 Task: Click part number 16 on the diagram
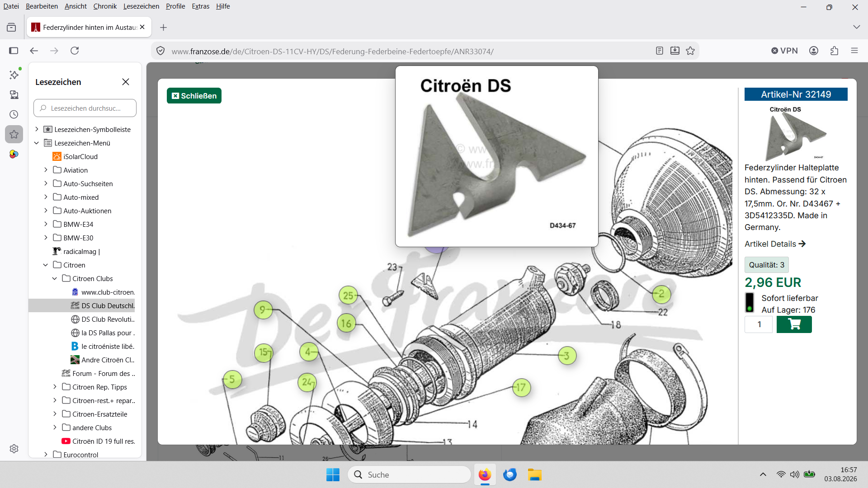(346, 324)
